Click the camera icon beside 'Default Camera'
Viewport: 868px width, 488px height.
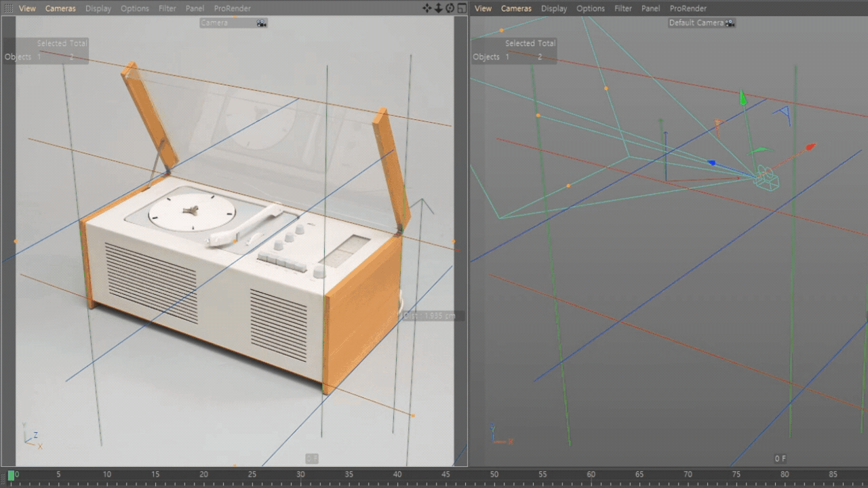(730, 23)
